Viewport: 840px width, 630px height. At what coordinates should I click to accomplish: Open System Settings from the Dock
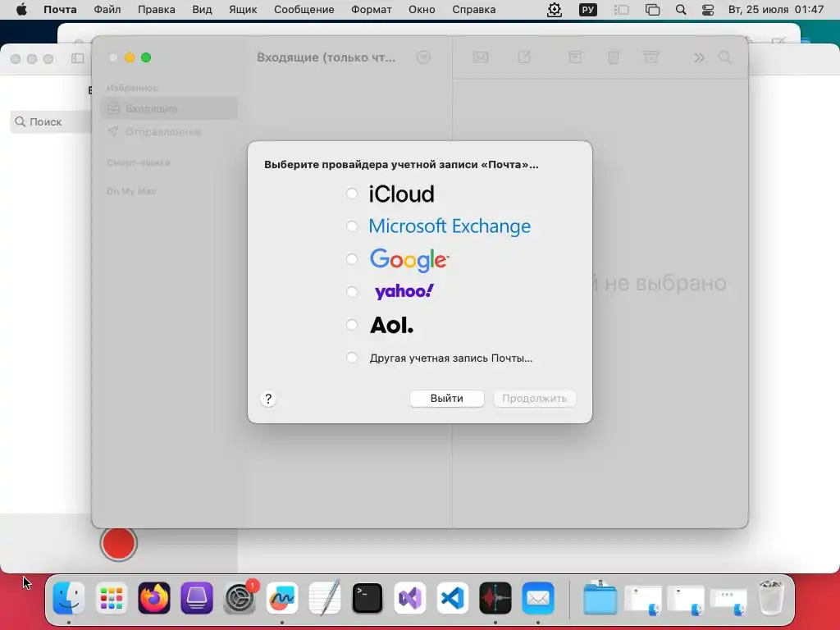[240, 598]
